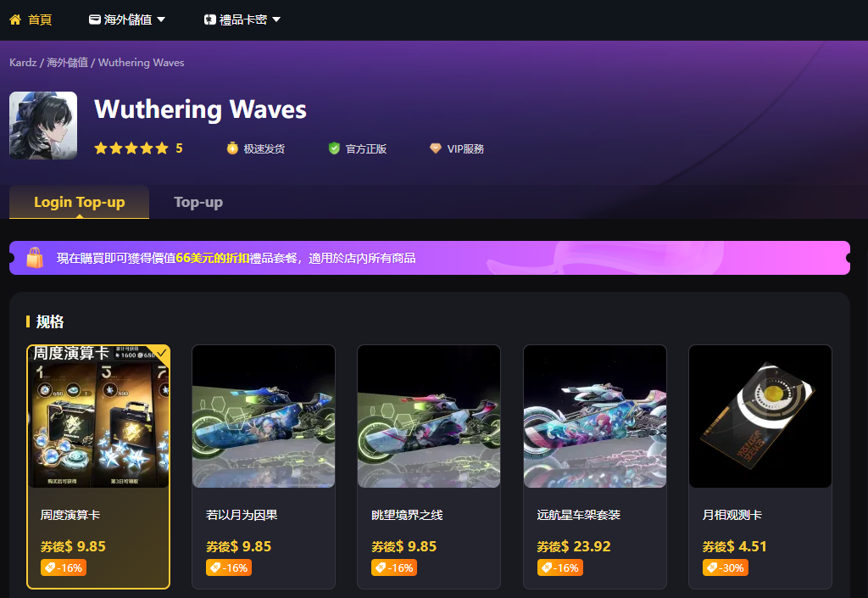868x598 pixels.
Task: Select the 若以月为因果 product card
Action: [264, 467]
